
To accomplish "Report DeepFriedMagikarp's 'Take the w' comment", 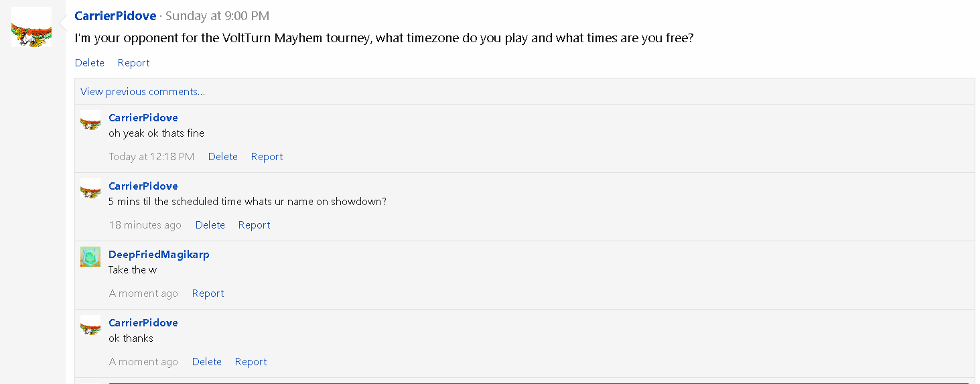I will [x=208, y=294].
